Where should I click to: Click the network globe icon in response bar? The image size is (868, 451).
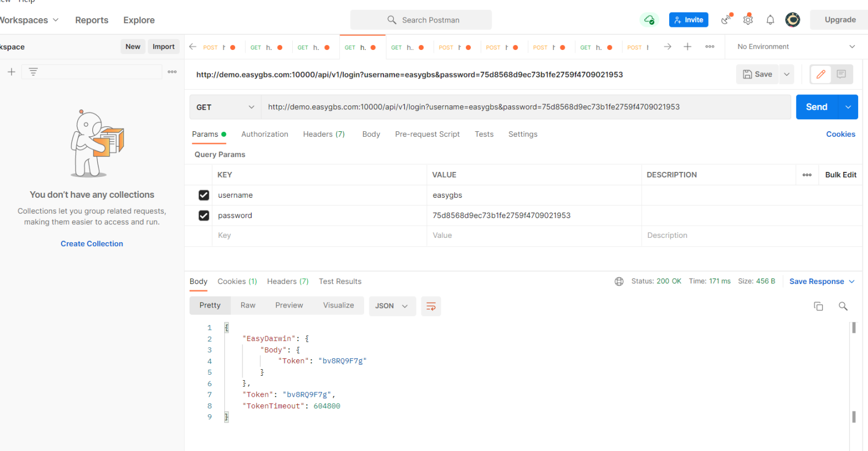pos(619,281)
